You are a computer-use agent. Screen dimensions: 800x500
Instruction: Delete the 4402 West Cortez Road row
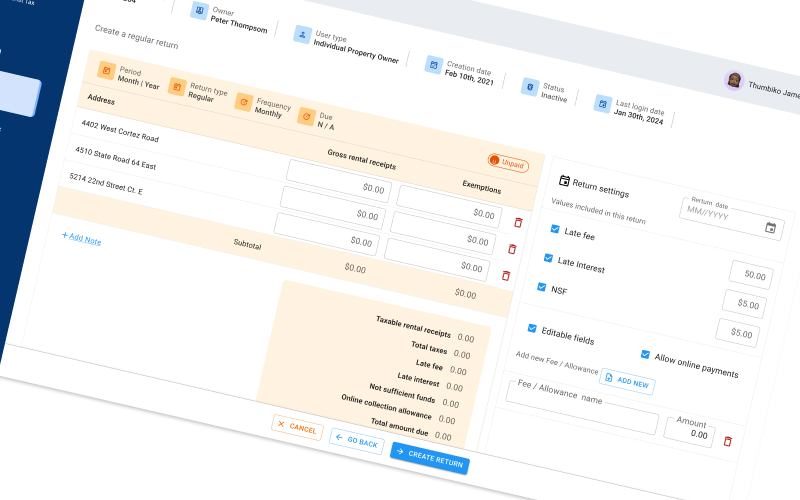pos(518,222)
